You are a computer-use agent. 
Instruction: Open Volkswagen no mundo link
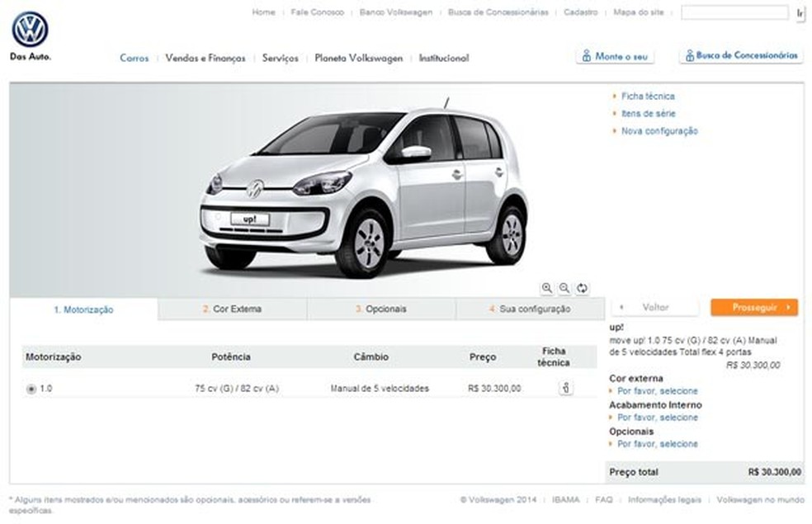(x=760, y=500)
